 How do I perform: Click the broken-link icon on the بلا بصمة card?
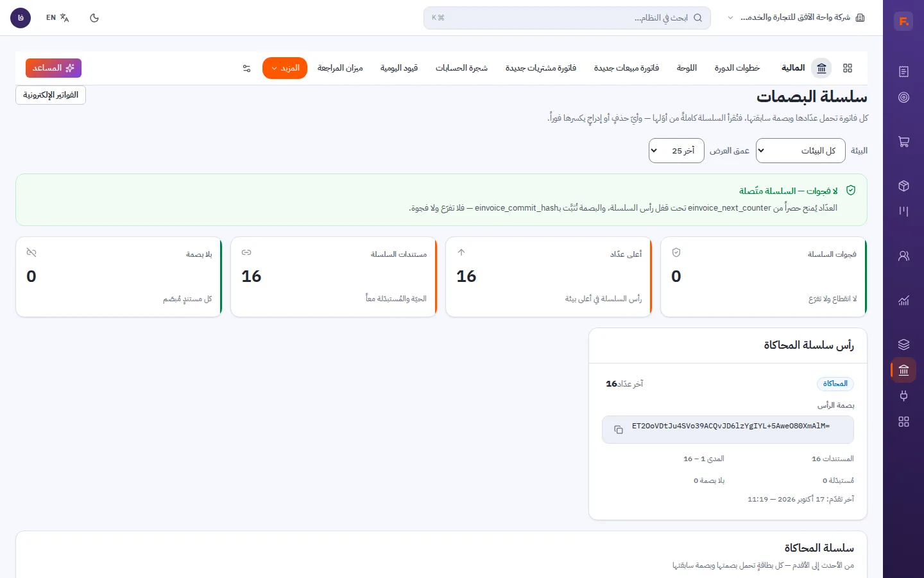pos(31,252)
